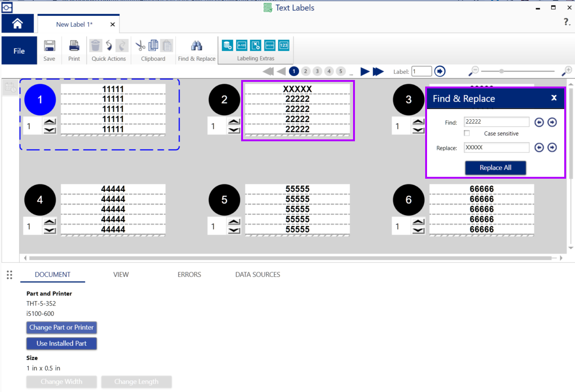
Task: Open the File menu
Action: (19, 51)
